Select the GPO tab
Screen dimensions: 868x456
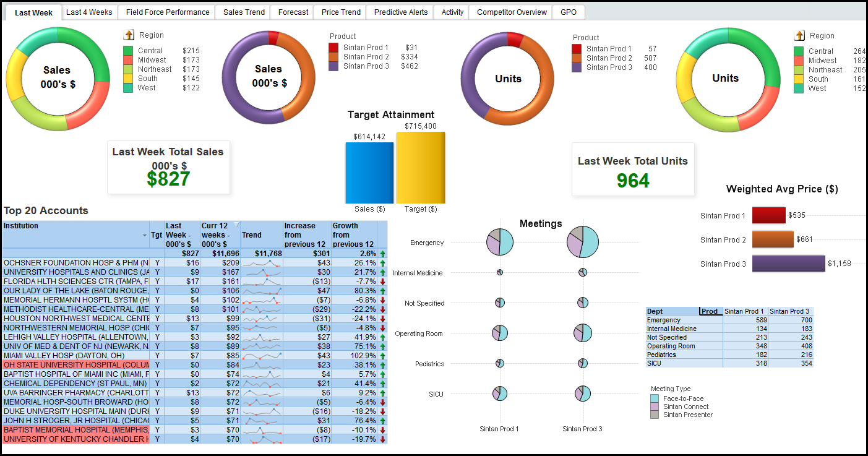point(569,12)
